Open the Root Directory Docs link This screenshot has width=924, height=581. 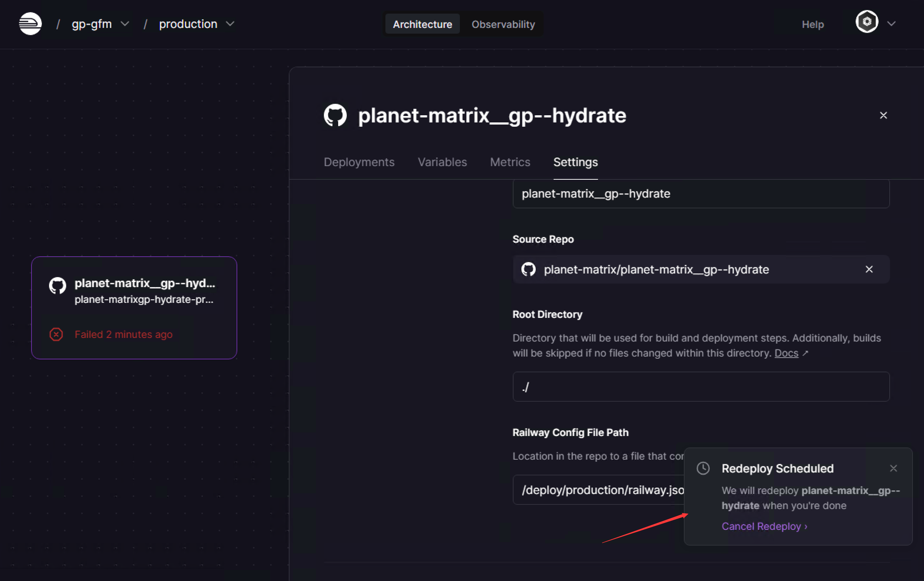[x=786, y=353]
